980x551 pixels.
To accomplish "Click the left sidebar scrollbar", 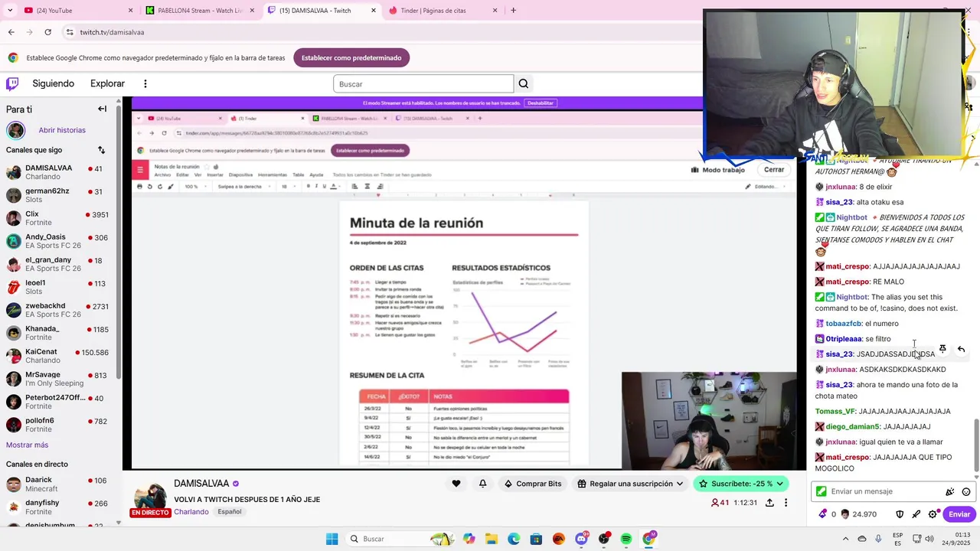I will click(118, 242).
